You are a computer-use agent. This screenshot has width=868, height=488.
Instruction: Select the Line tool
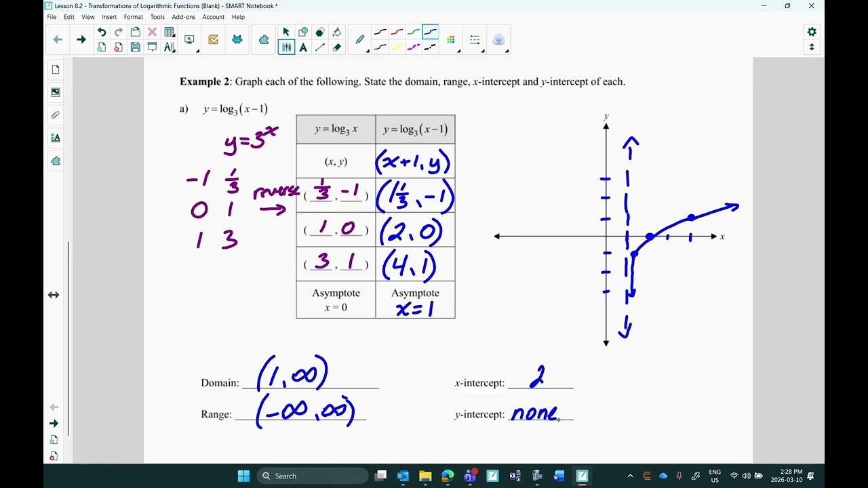[320, 47]
